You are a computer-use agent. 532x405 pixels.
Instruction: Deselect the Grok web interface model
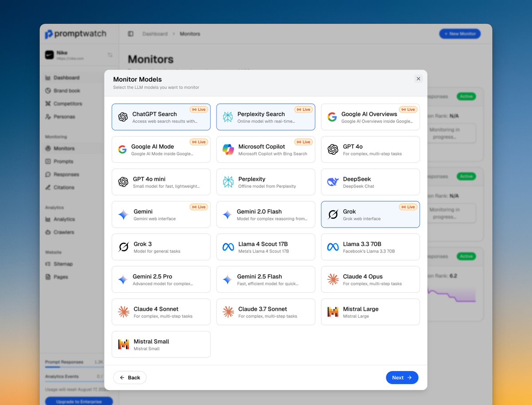coord(370,214)
